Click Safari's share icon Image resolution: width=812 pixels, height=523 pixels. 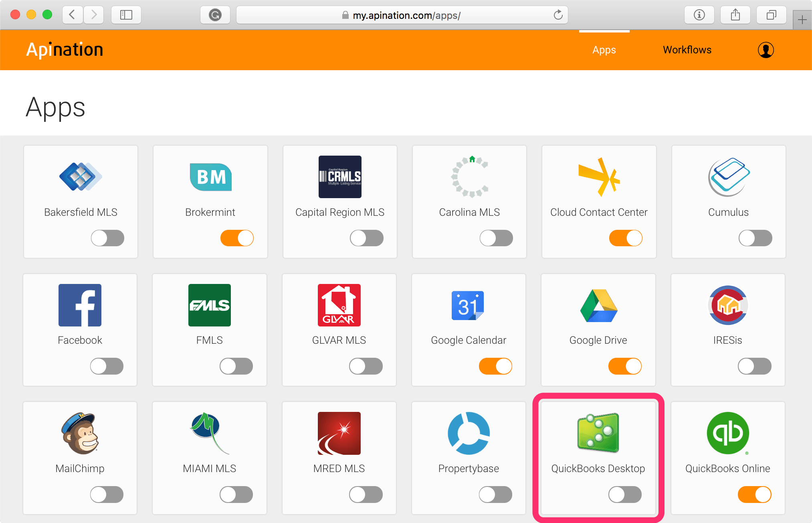(735, 15)
